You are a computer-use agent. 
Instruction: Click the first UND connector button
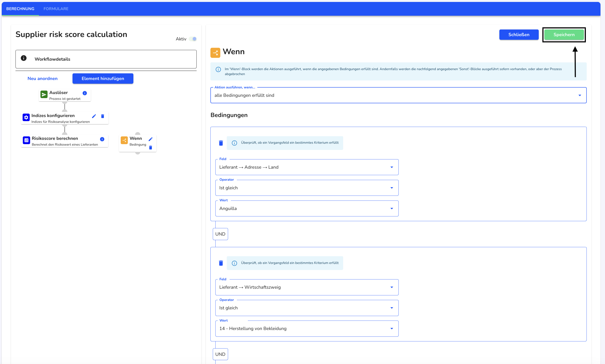(x=220, y=234)
